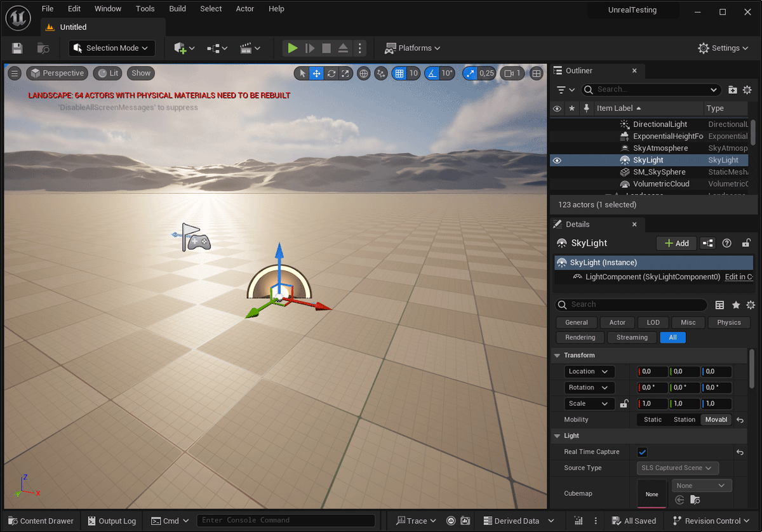Click the Details property matrix grid icon
Viewport: 762px width, 532px height.
coord(719,305)
